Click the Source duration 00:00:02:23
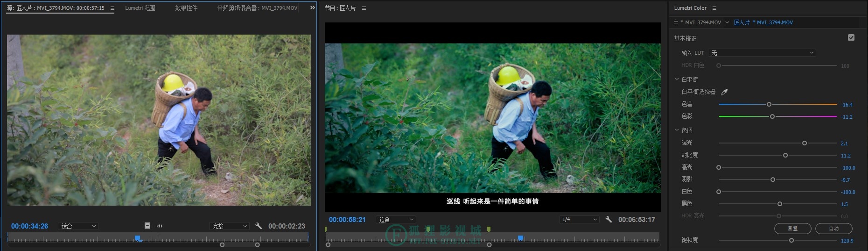The height and width of the screenshot is (251, 868). coord(287,226)
